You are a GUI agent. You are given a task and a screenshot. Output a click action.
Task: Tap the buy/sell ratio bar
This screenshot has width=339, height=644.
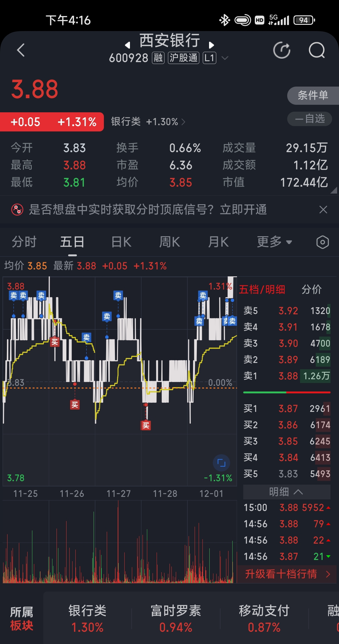click(287, 392)
